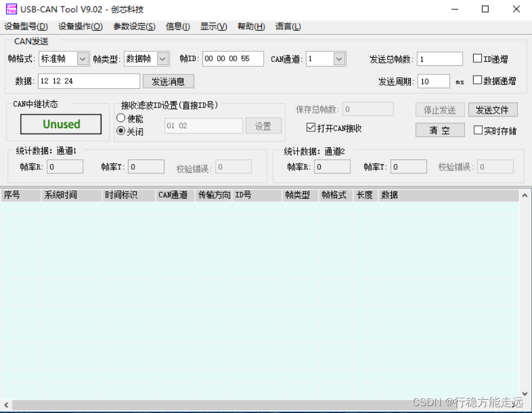The height and width of the screenshot is (413, 532).
Task: Click the 发送消息 send message button
Action: point(168,81)
